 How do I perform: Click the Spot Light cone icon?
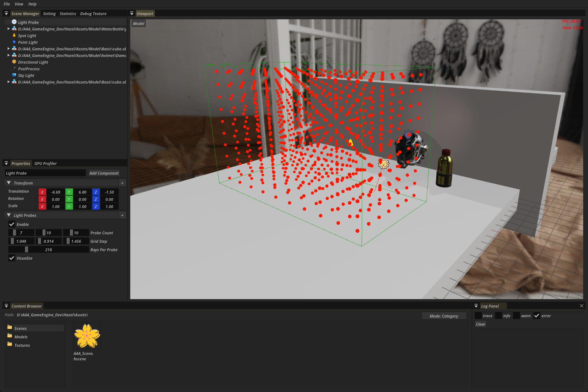(x=14, y=35)
